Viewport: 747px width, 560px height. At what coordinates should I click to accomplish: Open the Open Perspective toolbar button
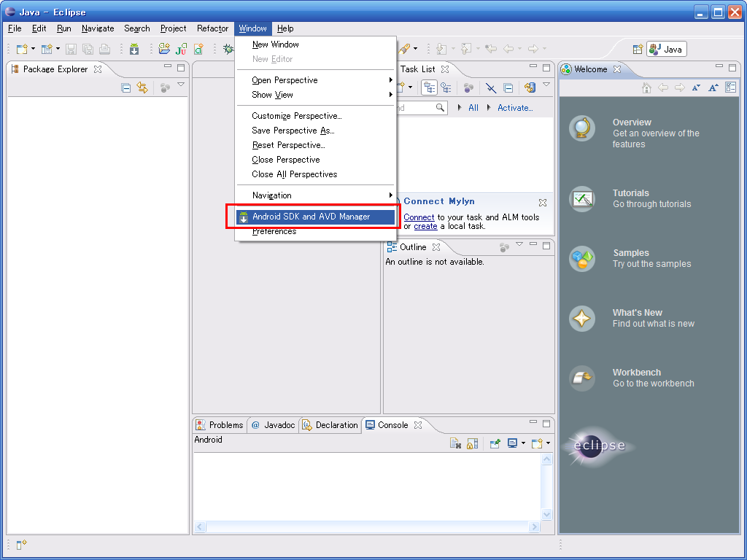click(638, 49)
